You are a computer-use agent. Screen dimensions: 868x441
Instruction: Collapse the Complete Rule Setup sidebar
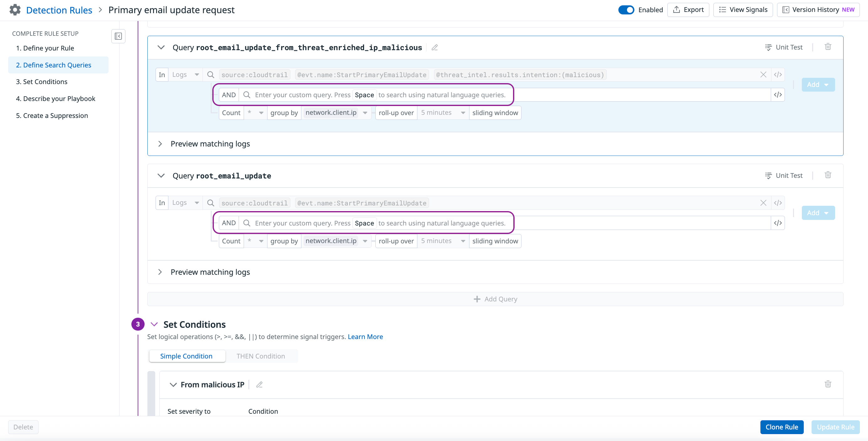(x=118, y=36)
